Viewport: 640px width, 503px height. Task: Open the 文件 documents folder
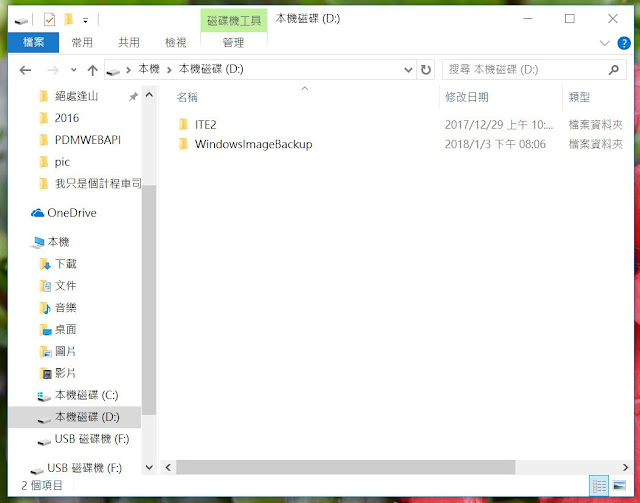(65, 286)
